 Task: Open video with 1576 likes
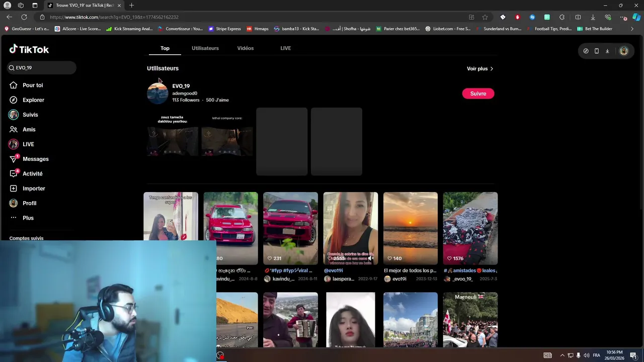point(470,228)
